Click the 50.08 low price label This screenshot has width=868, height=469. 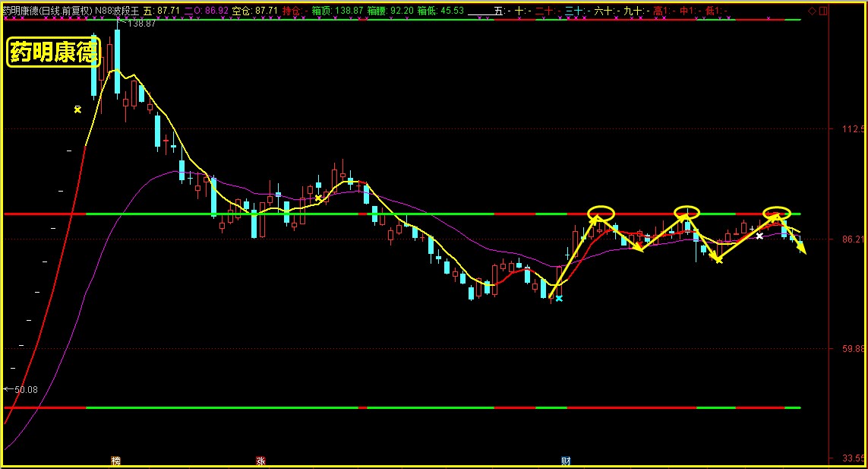26,390
